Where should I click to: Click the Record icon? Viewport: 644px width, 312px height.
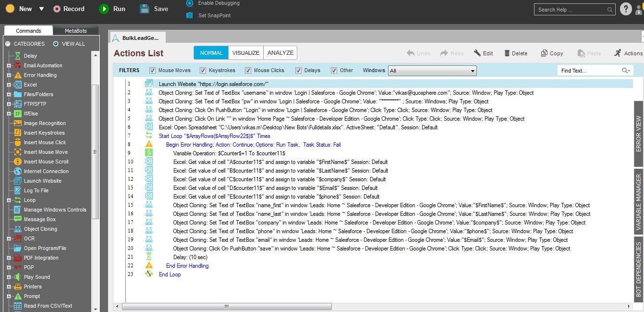click(57, 9)
